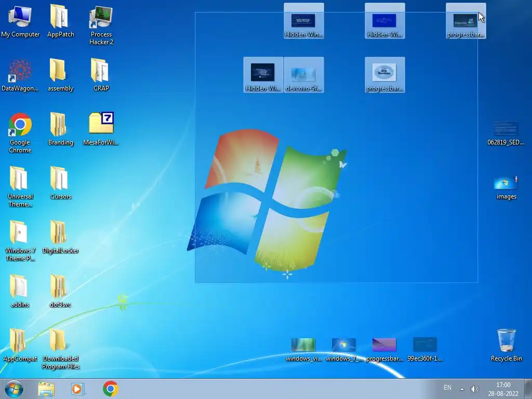Click the Show desktop button

pyautogui.click(x=528, y=389)
